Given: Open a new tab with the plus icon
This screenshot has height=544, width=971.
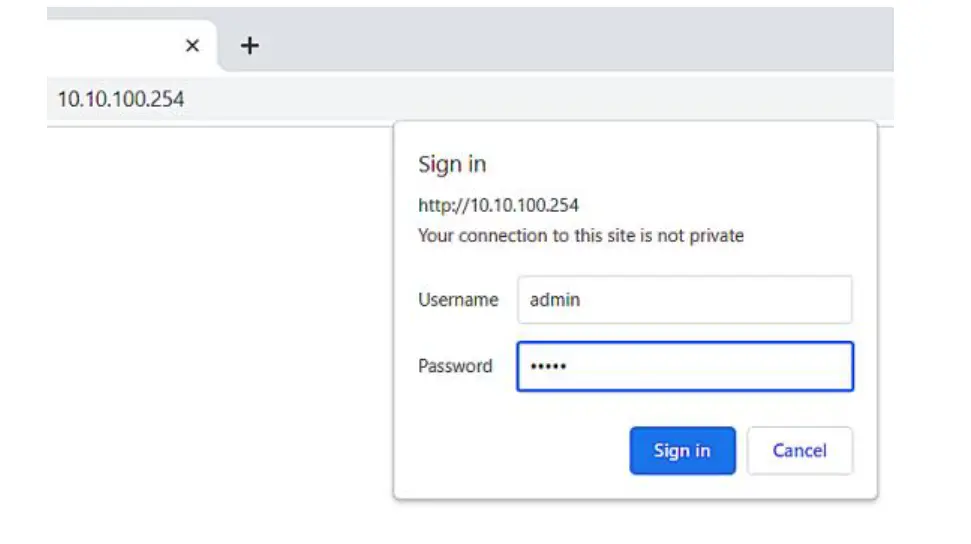Looking at the screenshot, I should [250, 46].
